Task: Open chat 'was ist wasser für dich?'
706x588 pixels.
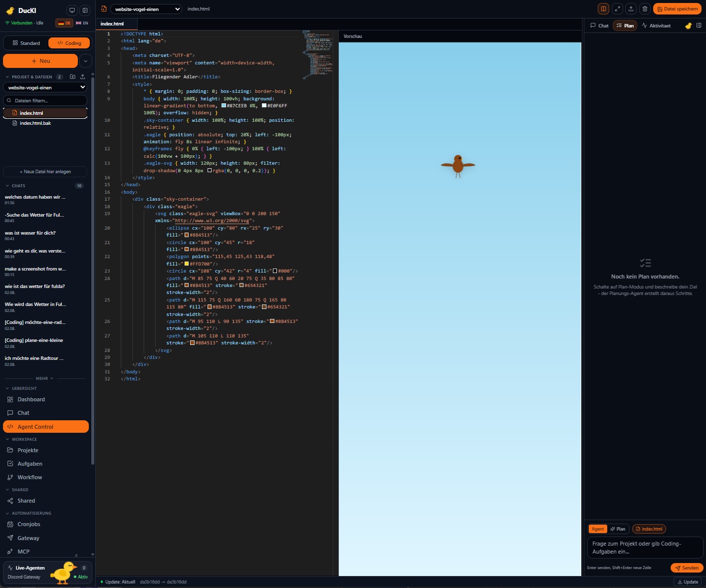Action: [x=45, y=236]
